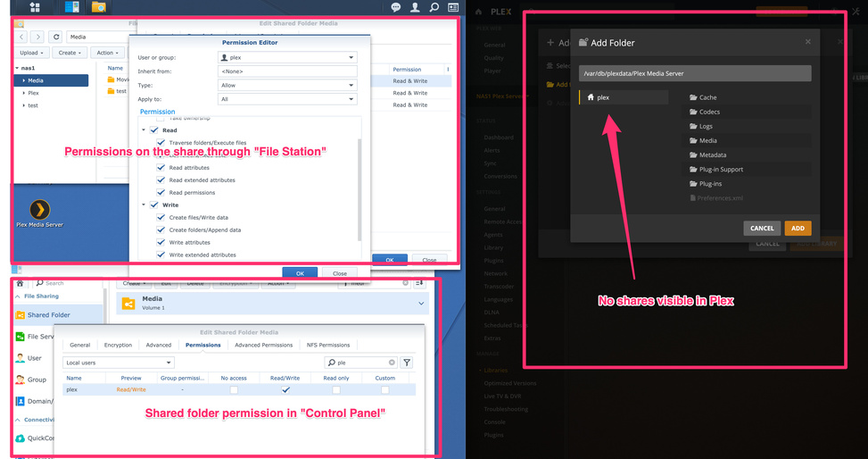Open File Services in Control Panel sidebar
868x459 pixels.
click(36, 337)
